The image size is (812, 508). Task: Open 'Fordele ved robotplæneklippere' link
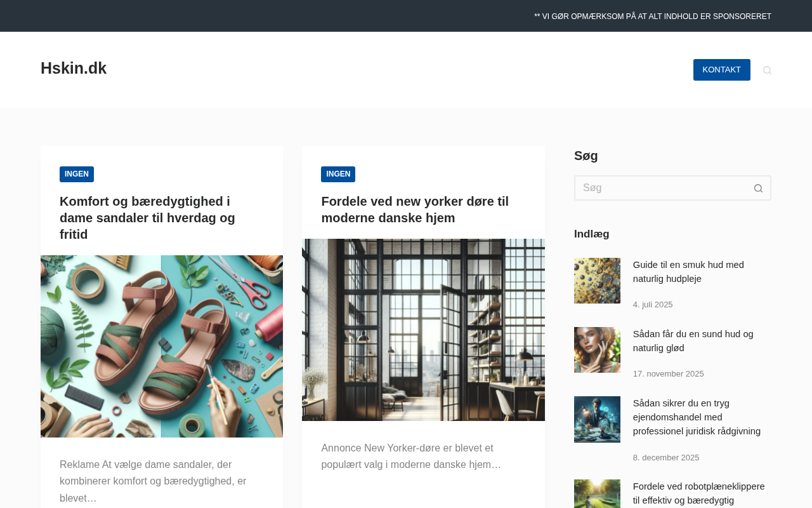699,493
